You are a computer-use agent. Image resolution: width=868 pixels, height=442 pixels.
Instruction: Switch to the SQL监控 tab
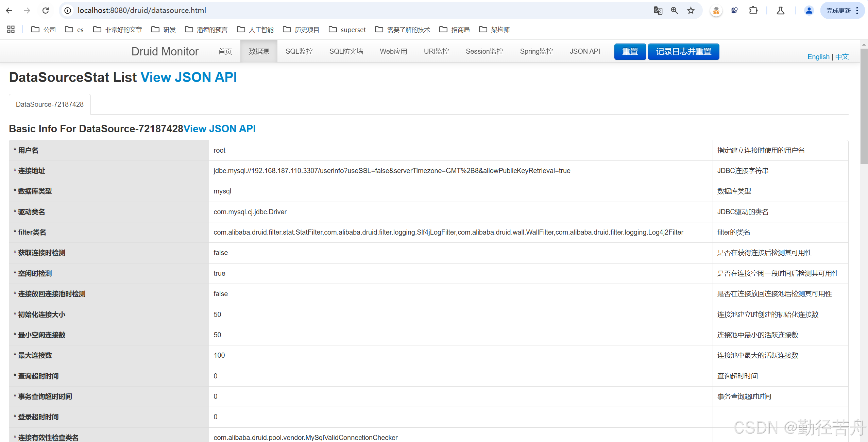tap(299, 51)
